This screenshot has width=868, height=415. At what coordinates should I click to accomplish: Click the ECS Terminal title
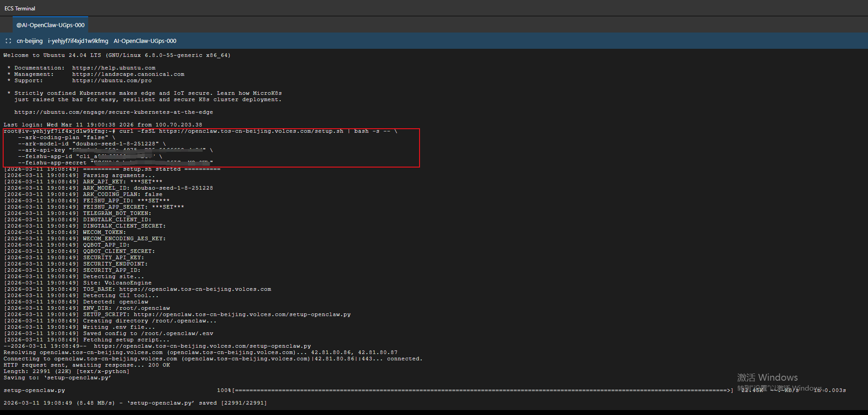20,9
